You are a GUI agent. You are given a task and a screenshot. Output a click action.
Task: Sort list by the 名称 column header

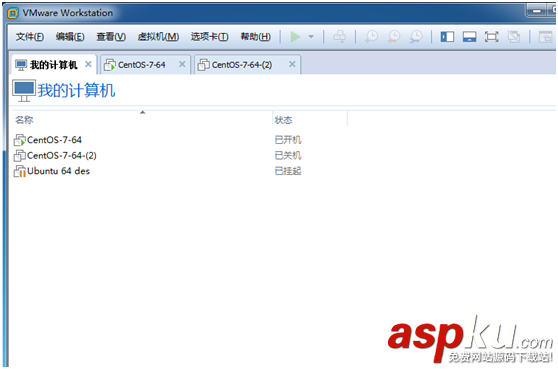(142, 119)
